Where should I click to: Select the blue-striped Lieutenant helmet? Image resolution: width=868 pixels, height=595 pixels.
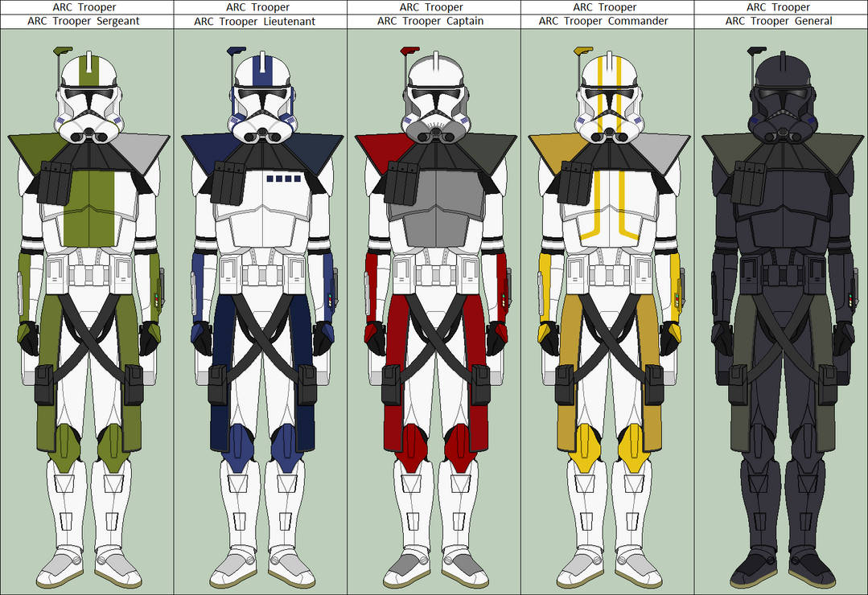click(262, 98)
